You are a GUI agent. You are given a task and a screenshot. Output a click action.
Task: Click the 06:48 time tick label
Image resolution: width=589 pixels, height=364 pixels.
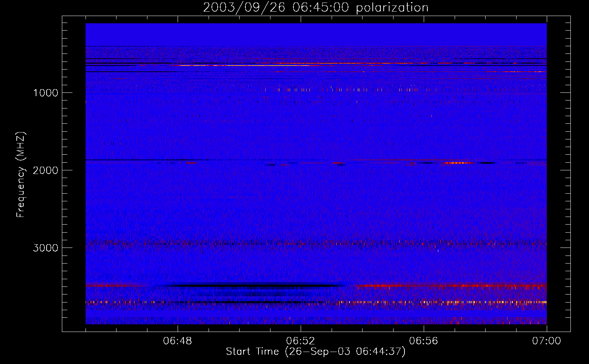click(x=178, y=341)
